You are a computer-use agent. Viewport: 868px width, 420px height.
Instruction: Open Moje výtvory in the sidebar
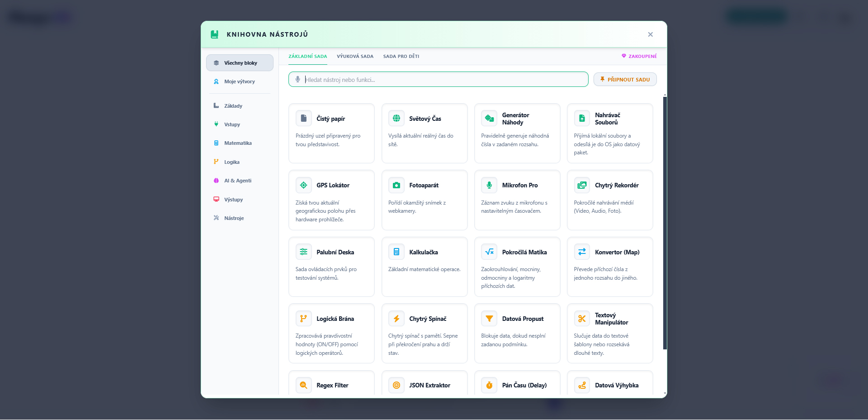point(240,81)
